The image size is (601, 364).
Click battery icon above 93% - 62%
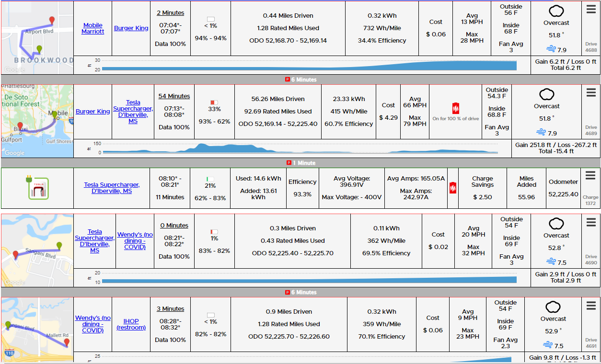214,102
